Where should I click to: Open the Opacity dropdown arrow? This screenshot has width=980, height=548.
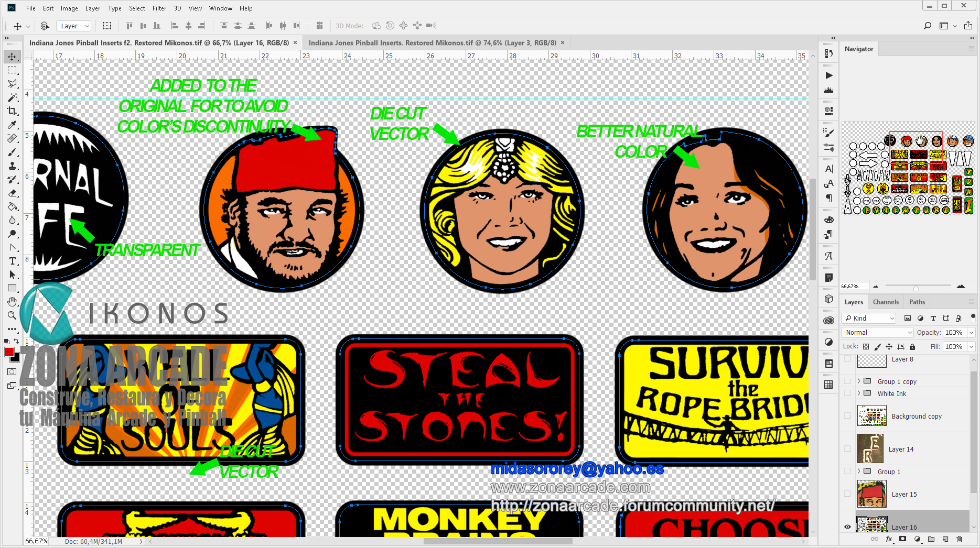click(971, 332)
